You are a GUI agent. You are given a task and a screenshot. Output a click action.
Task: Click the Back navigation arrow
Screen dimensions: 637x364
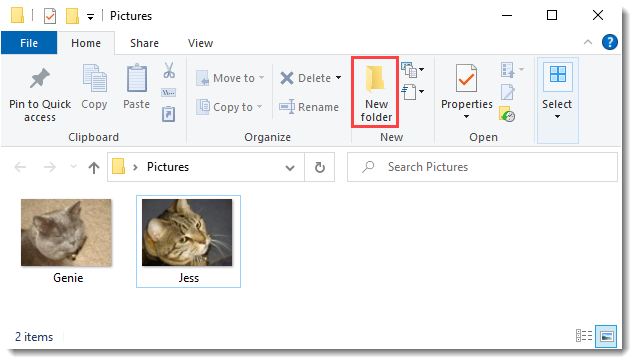[20, 167]
